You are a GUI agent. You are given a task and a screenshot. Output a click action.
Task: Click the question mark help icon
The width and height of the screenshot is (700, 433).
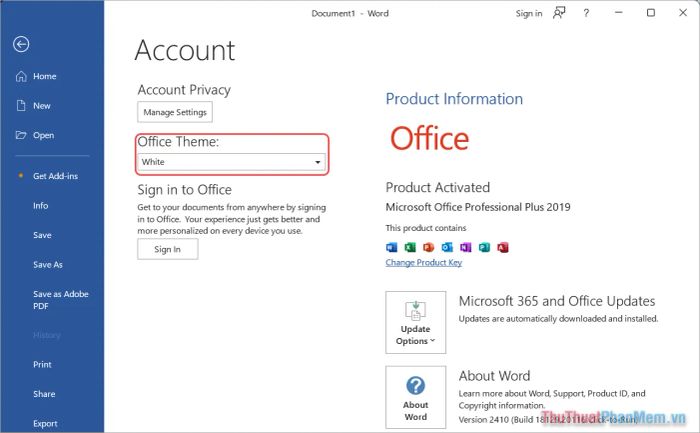586,13
